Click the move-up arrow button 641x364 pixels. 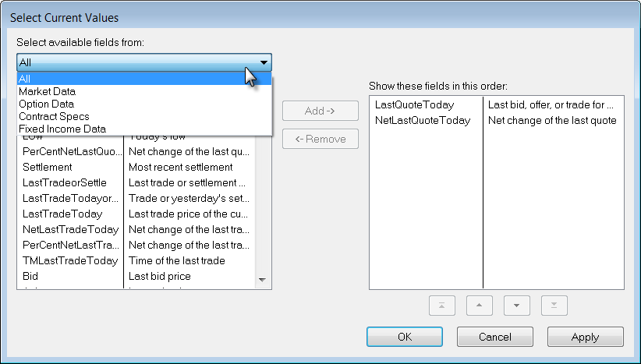[x=479, y=306]
